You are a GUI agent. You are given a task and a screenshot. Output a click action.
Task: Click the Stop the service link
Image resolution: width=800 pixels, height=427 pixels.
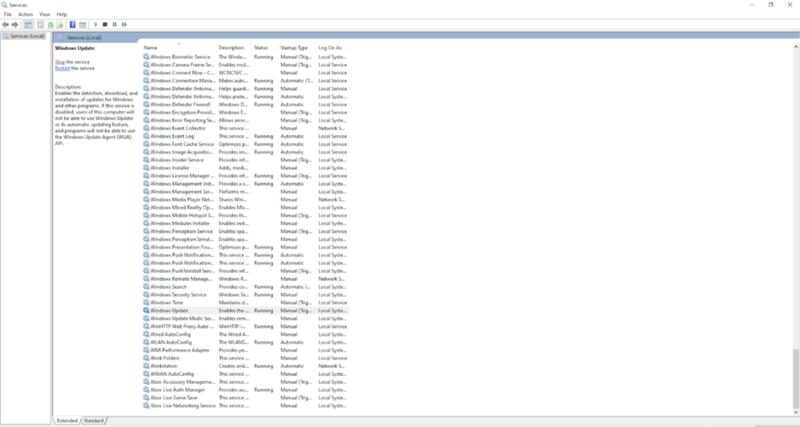pyautogui.click(x=60, y=62)
